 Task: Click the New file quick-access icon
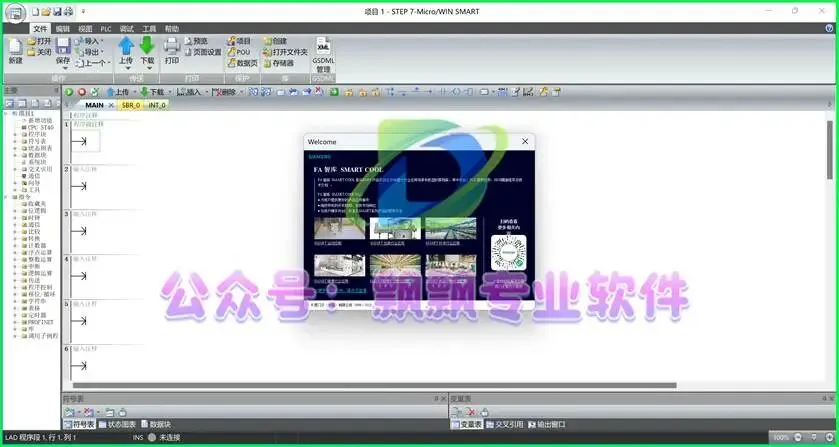coord(35,11)
